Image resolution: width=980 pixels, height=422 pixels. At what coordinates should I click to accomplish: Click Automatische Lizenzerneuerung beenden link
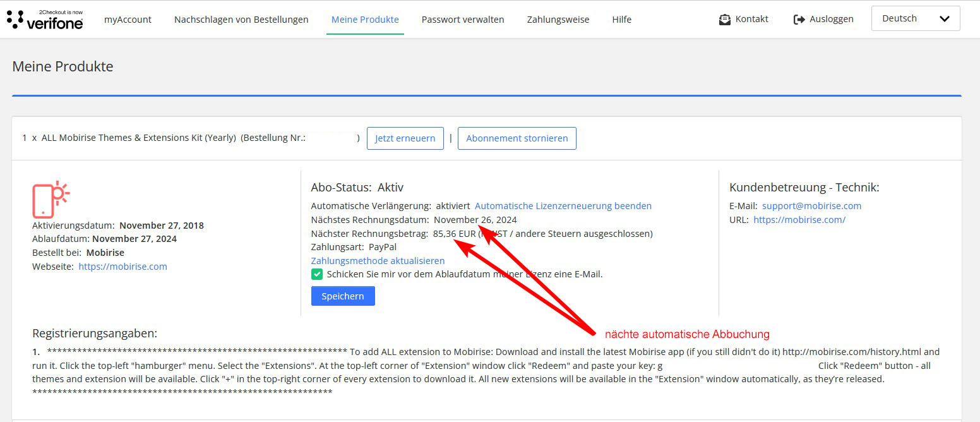563,206
